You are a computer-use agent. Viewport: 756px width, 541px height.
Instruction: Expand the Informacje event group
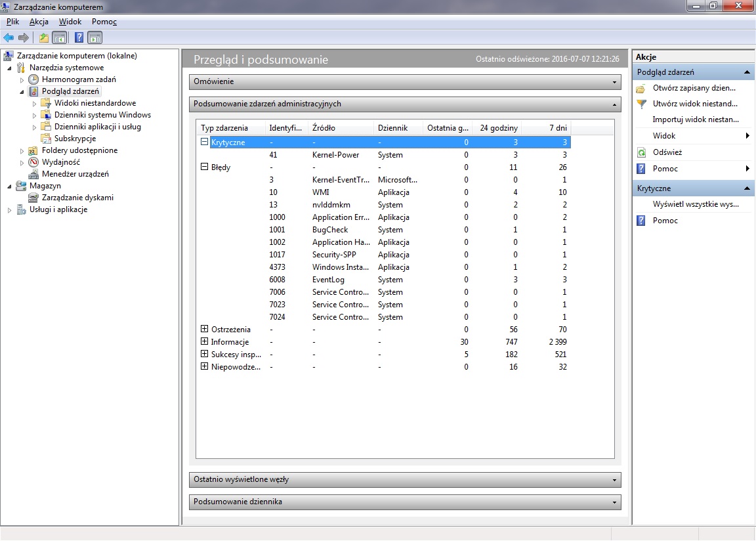tap(205, 341)
